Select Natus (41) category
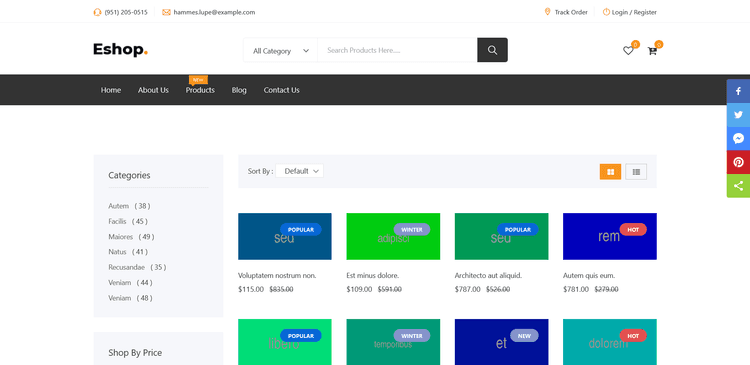Viewport: 750px width, 365px height. (x=128, y=252)
